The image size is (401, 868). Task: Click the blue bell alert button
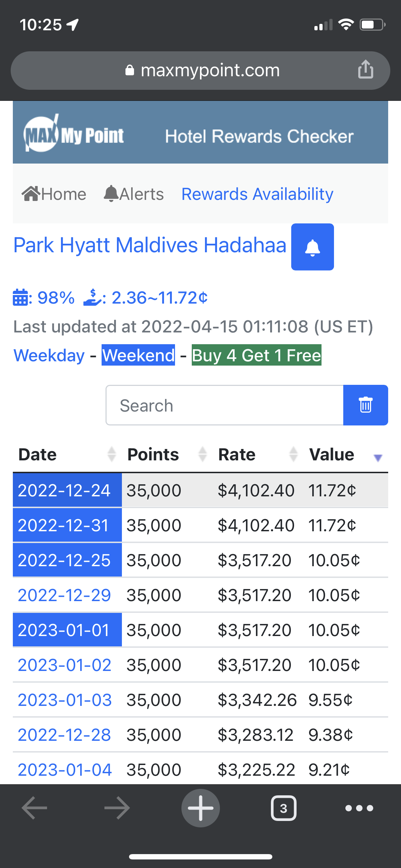[x=312, y=247]
